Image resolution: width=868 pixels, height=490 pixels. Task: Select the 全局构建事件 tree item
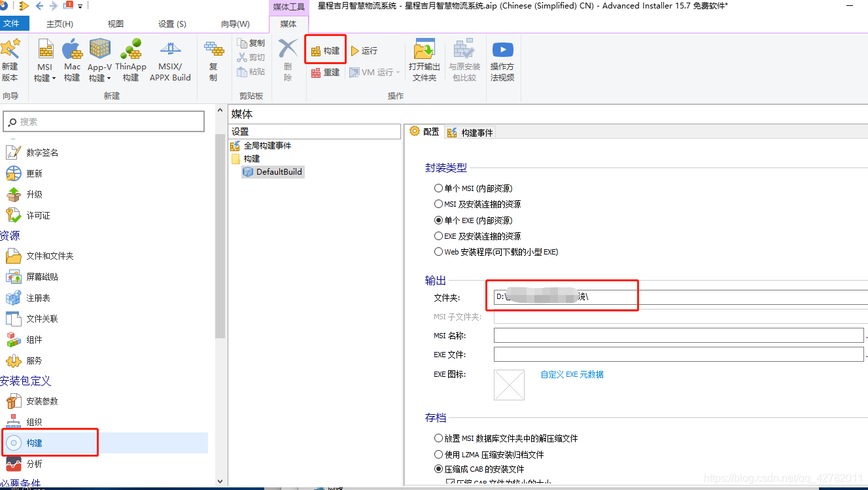pyautogui.click(x=261, y=145)
